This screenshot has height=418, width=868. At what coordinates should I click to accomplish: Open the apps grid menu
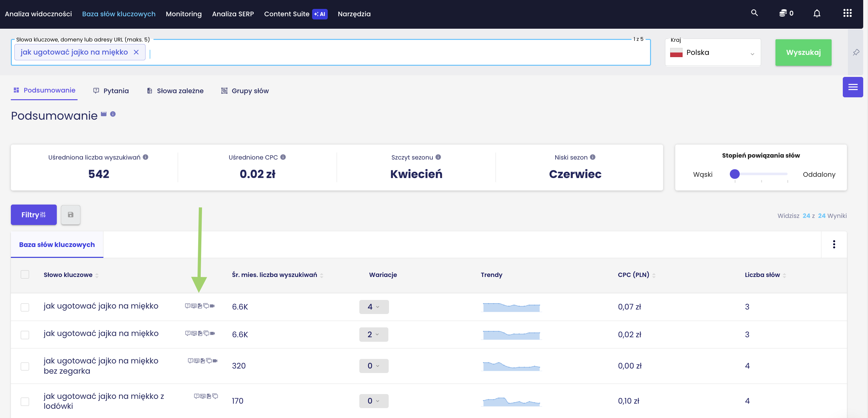[x=847, y=13]
